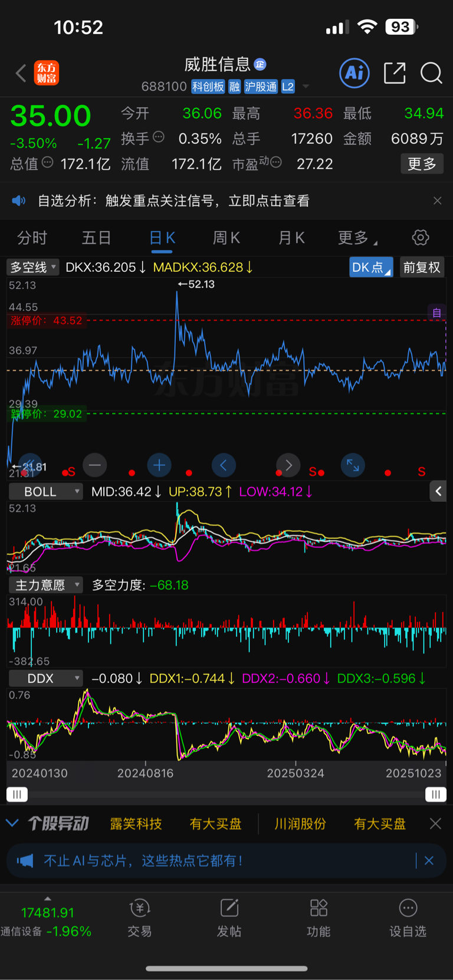Tap the 威胜信息 stock title
Image resolution: width=453 pixels, height=980 pixels.
pyautogui.click(x=218, y=64)
